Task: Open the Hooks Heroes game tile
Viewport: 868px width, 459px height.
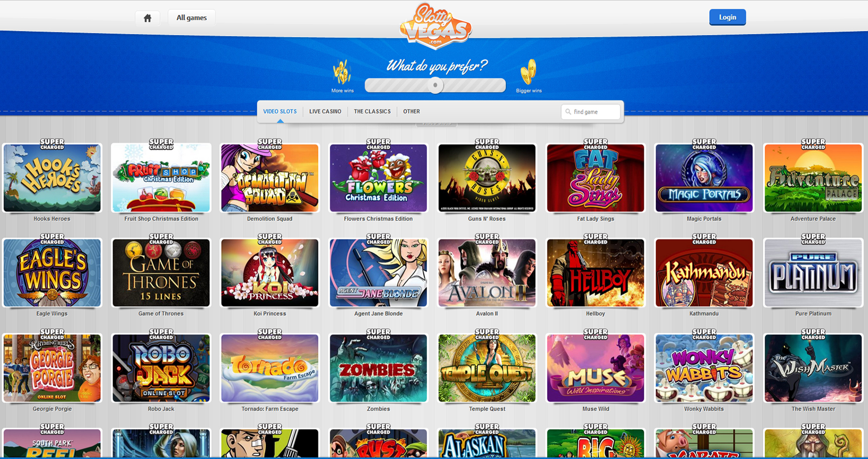Action: [52, 178]
